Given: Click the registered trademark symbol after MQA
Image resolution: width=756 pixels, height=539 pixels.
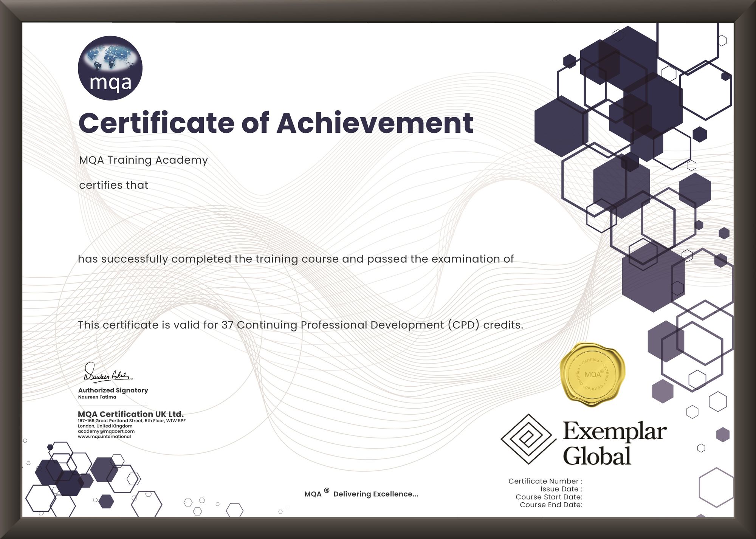Looking at the screenshot, I should (327, 491).
